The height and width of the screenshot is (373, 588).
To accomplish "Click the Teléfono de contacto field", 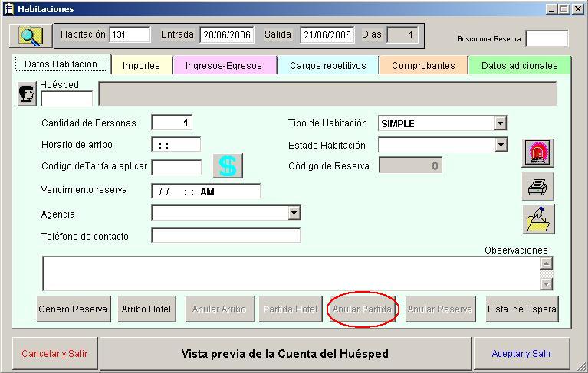I will [x=225, y=236].
